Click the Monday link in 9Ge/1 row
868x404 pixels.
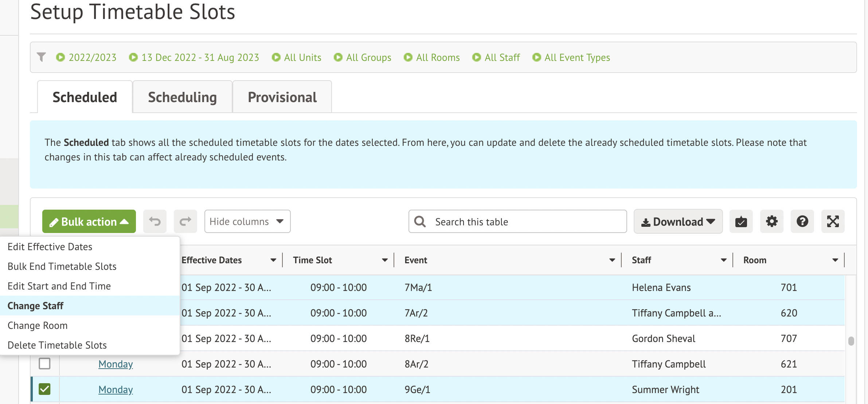(x=116, y=389)
